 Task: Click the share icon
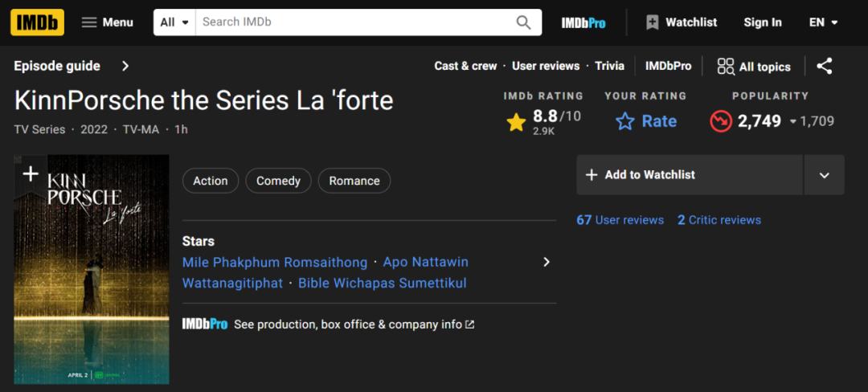pos(824,67)
